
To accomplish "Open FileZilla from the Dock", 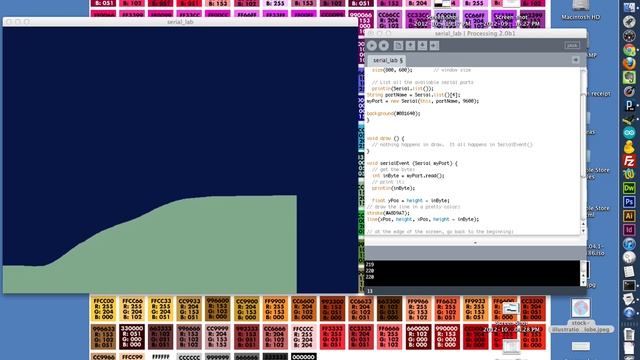I will [629, 160].
